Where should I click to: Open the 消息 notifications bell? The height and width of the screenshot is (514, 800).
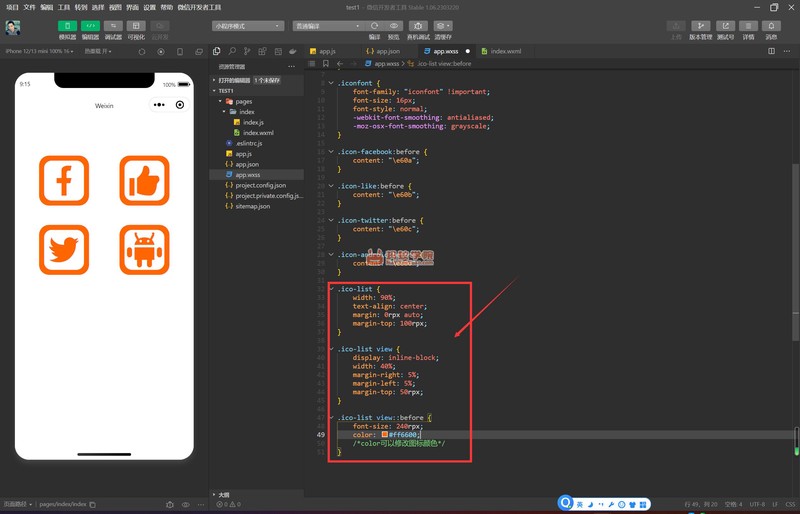[x=771, y=26]
